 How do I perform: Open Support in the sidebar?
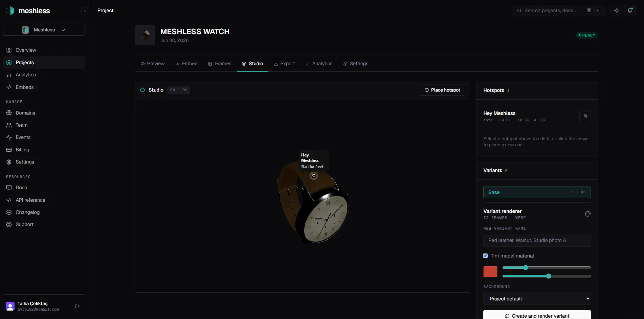point(44,224)
